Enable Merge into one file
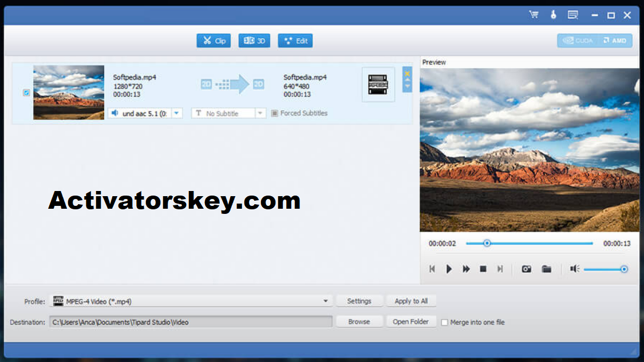 pyautogui.click(x=444, y=323)
